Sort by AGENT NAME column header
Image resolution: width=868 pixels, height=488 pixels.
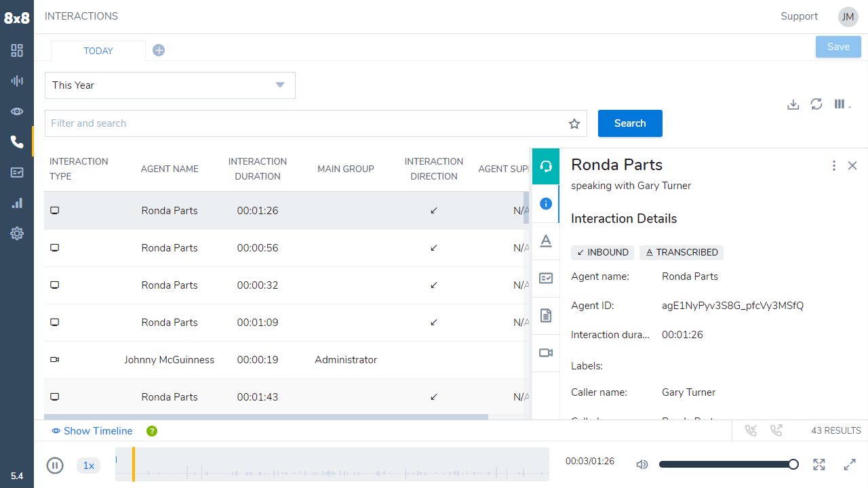tap(170, 169)
